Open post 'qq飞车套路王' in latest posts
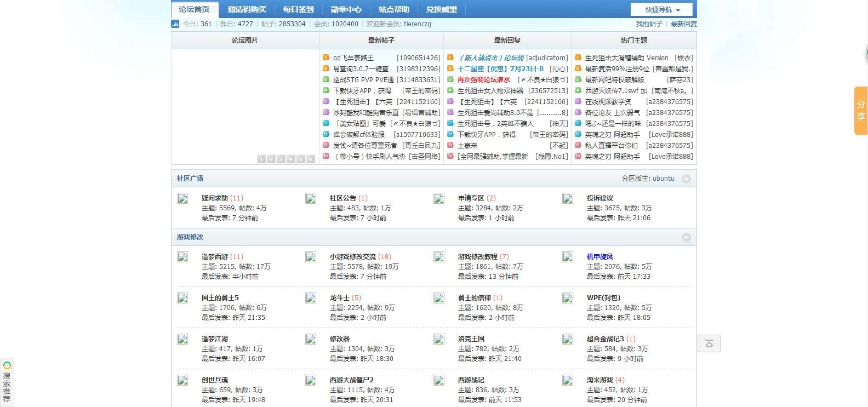 coord(353,58)
